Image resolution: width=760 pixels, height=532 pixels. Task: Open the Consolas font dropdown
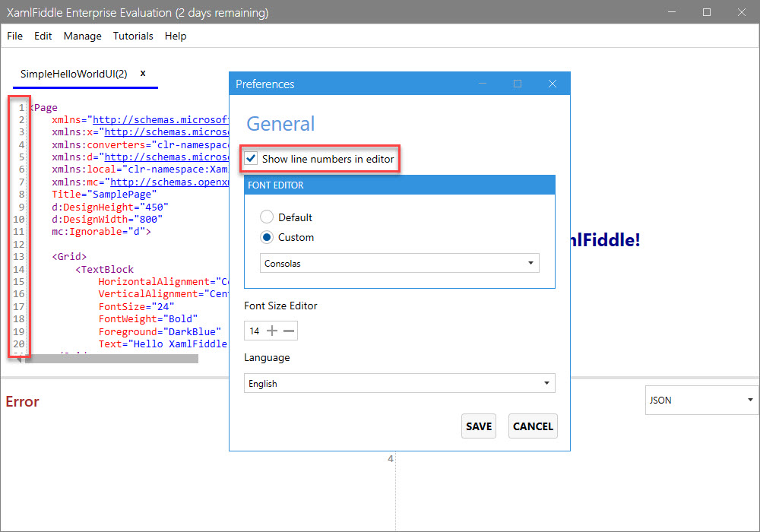pos(400,263)
